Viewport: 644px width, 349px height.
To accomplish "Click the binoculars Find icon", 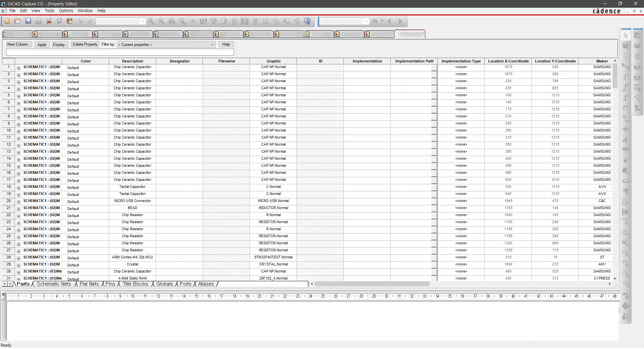I will click(375, 21).
